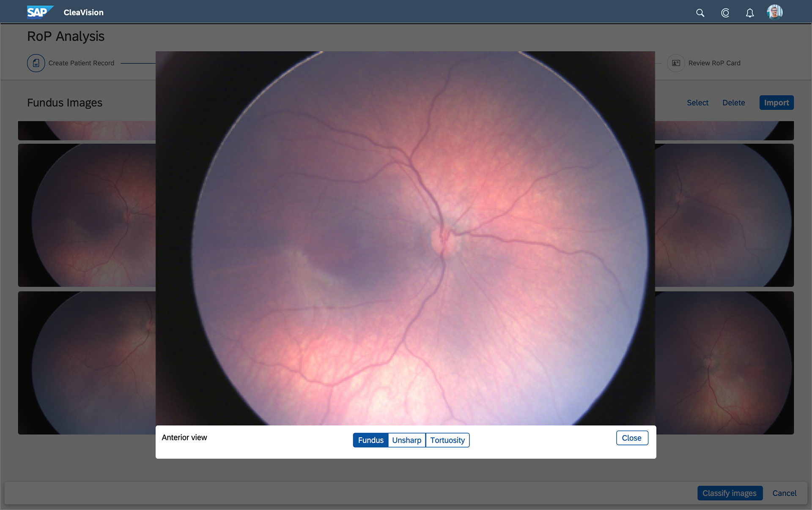Click the Import button
812x510 pixels.
point(776,103)
